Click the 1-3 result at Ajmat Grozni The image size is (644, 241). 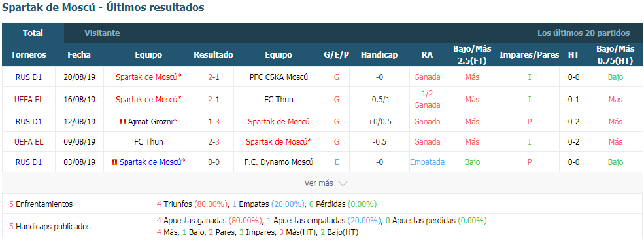(x=214, y=122)
